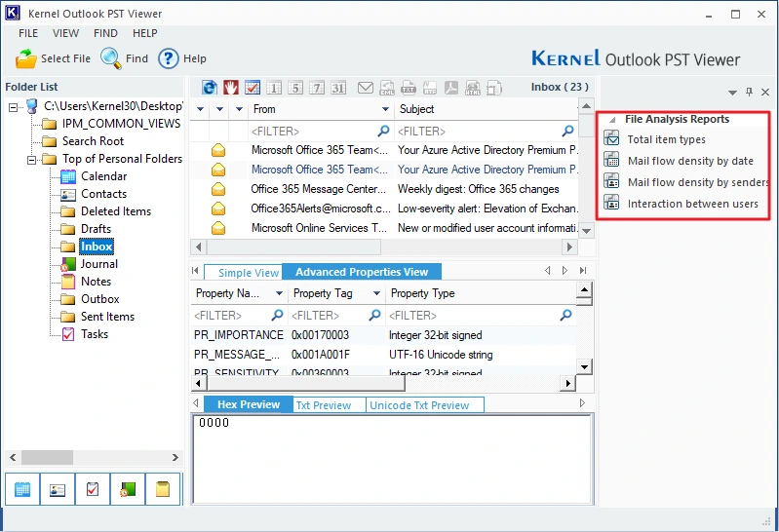Click properties table horizontal scrollbar thumb
The image size is (779, 532).
306,383
